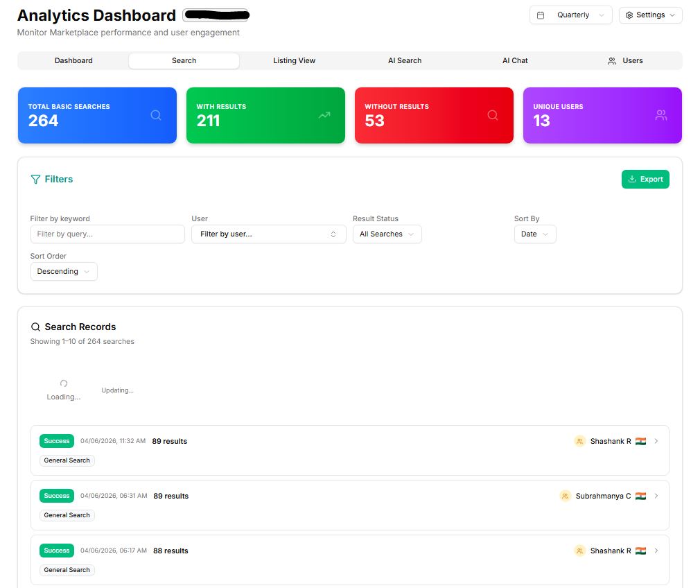Click the magnifier icon on Total Basic Searches card

pyautogui.click(x=156, y=115)
